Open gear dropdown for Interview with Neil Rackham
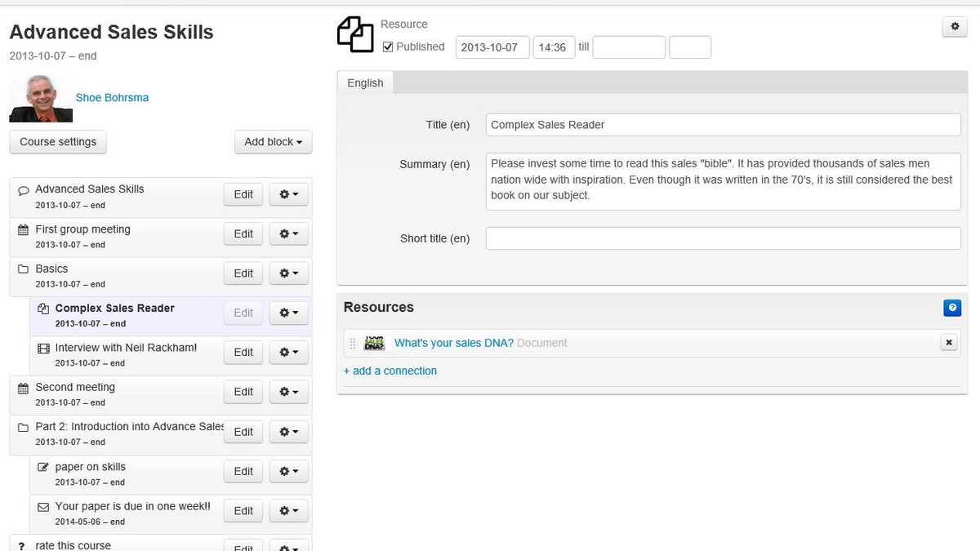 289,353
